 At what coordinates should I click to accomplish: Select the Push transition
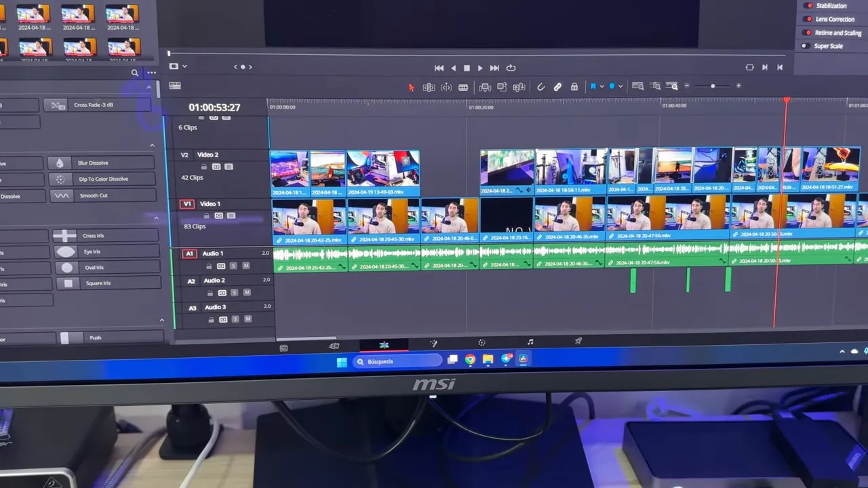[111, 338]
